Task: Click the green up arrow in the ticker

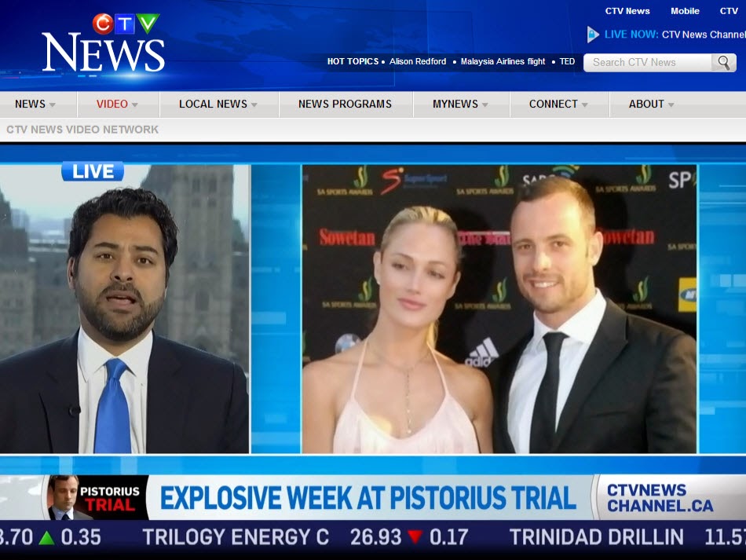Action: point(46,538)
